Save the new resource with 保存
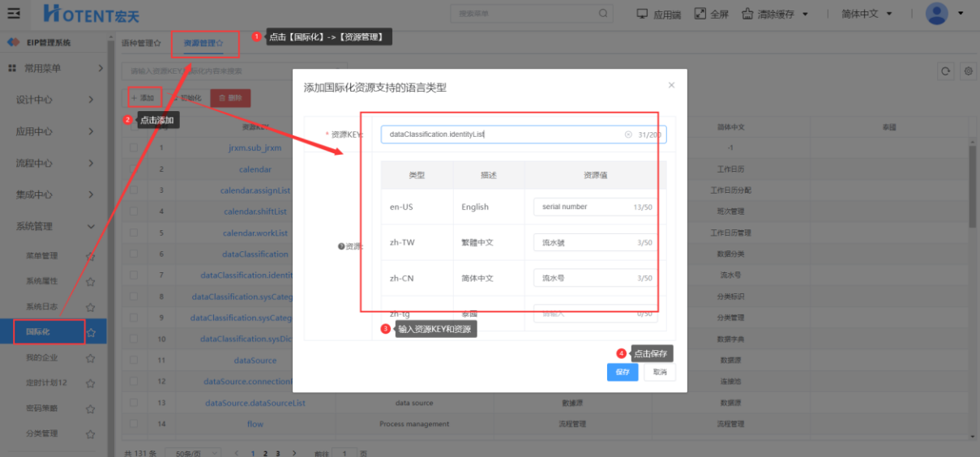This screenshot has width=980, height=457. click(623, 372)
